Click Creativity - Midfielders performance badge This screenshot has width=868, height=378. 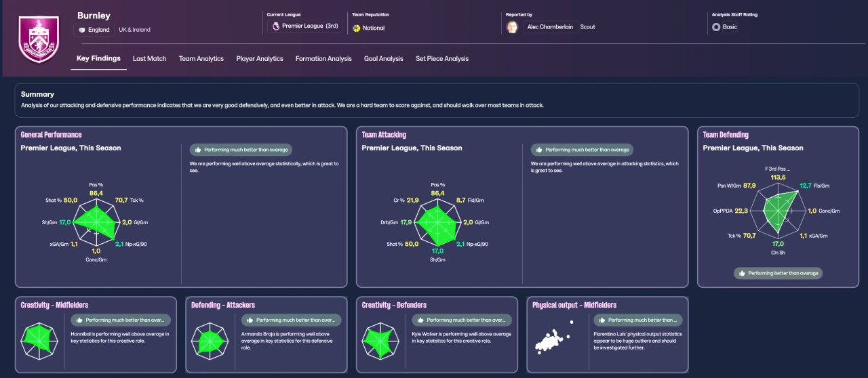tap(121, 320)
